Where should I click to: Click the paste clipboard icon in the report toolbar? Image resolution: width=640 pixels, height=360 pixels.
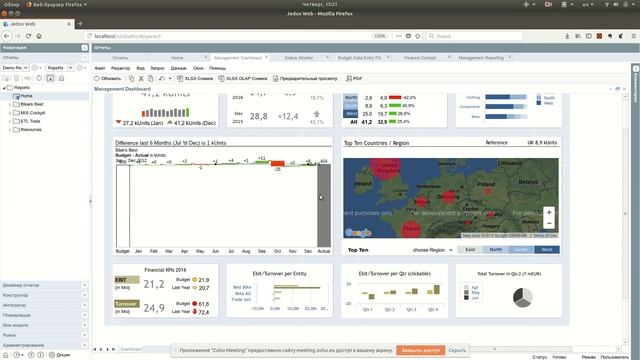151,78
